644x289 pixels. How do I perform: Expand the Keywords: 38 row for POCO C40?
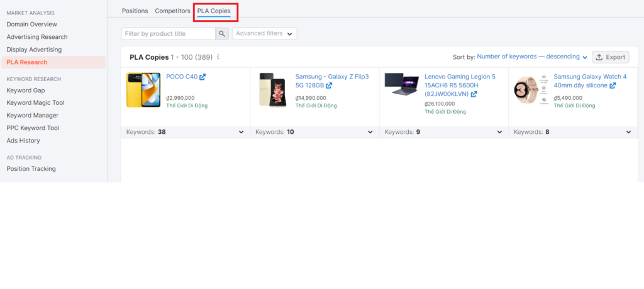(241, 133)
